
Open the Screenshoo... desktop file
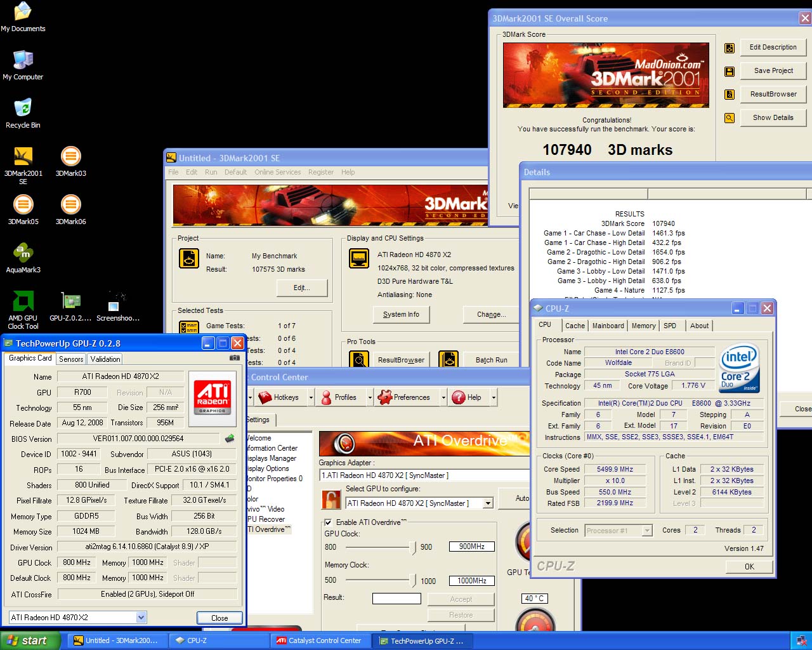coord(118,305)
